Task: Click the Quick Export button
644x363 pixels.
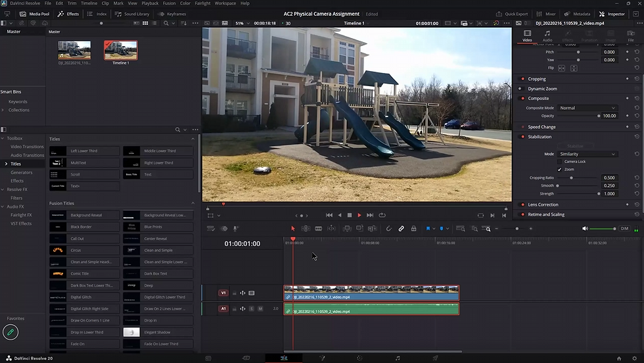Action: coord(512,14)
